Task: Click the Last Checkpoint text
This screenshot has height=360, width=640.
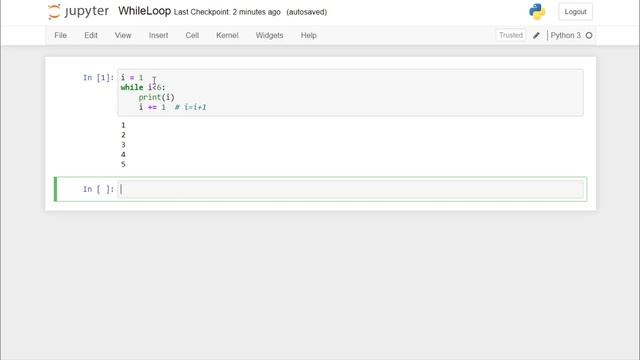Action: 227,12
